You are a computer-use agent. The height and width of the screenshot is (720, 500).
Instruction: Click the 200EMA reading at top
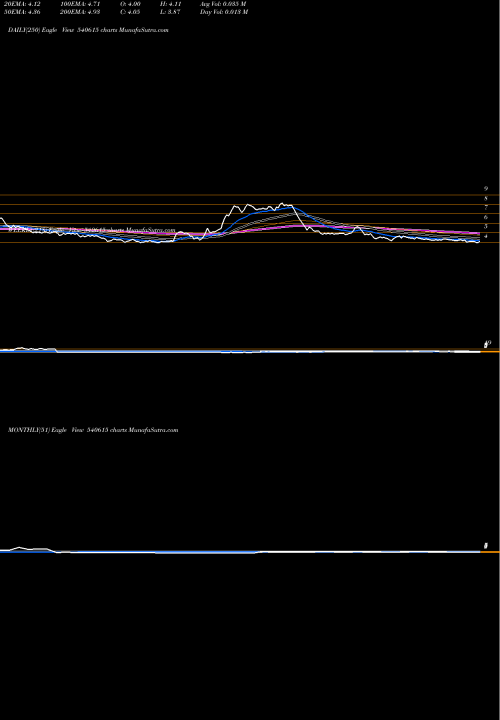80,12
